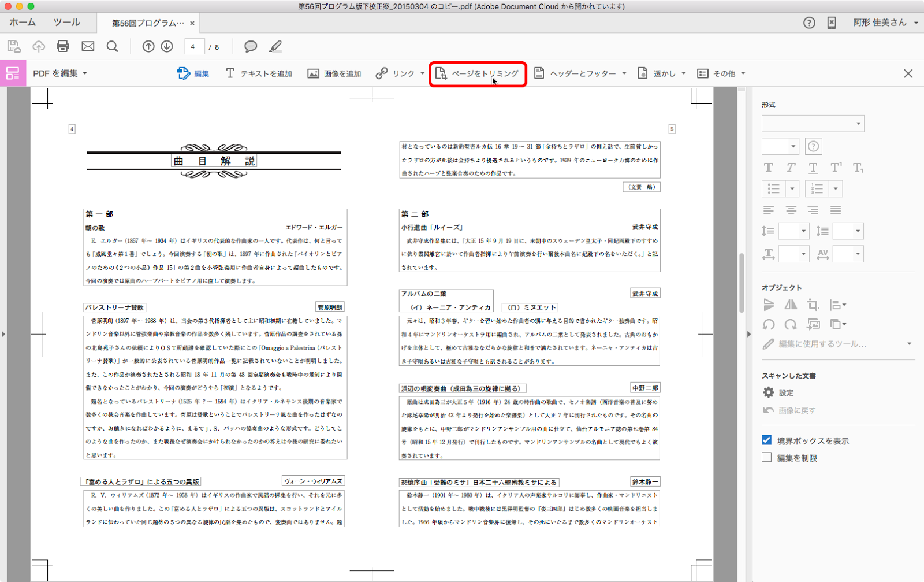Click the リンク toolbar button
This screenshot has width=924, height=582.
[400, 73]
